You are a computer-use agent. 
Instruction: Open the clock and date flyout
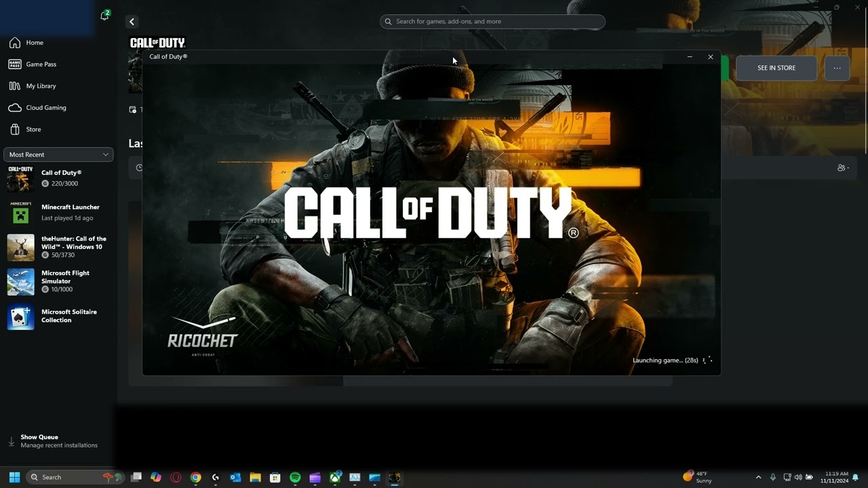834,477
